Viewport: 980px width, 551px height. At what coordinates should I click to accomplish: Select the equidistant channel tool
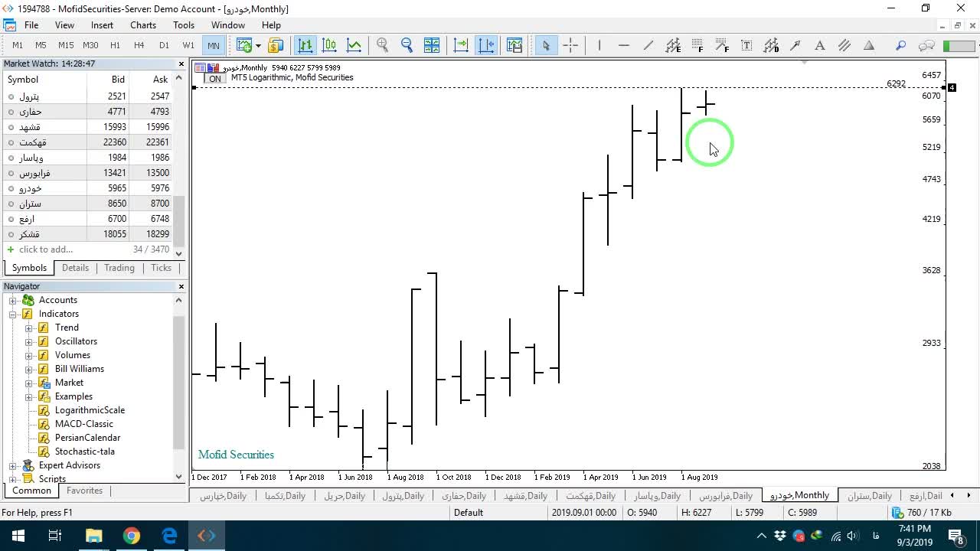tap(673, 45)
